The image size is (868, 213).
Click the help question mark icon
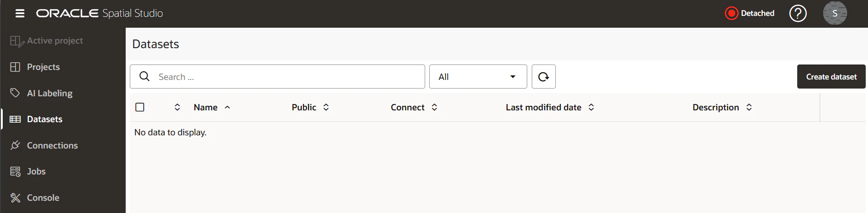[798, 13]
